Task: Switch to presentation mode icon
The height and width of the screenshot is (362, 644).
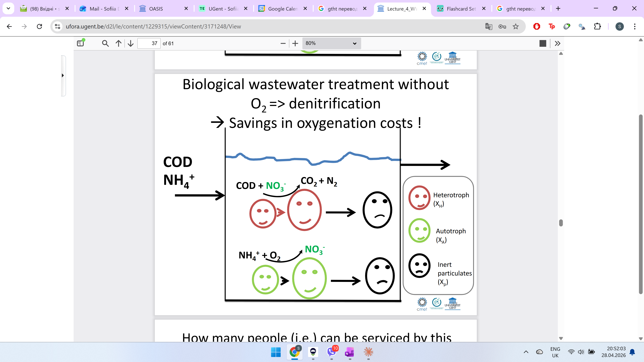Action: [543, 43]
